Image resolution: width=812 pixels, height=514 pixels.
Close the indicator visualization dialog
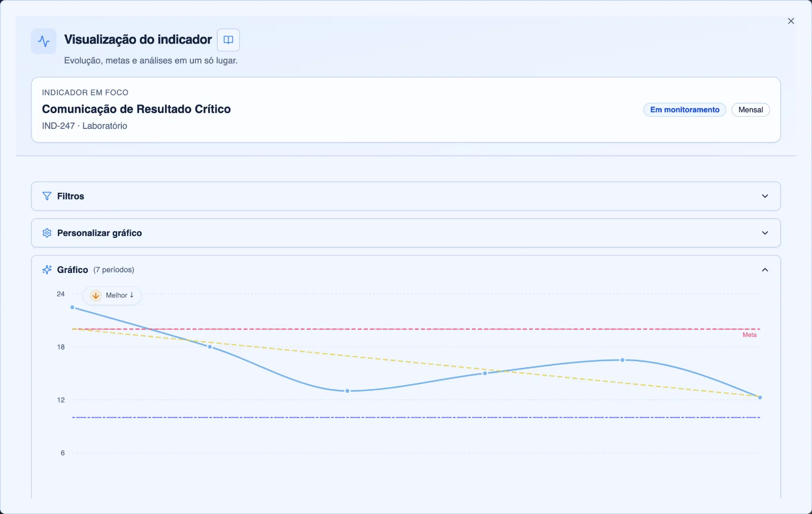point(791,21)
